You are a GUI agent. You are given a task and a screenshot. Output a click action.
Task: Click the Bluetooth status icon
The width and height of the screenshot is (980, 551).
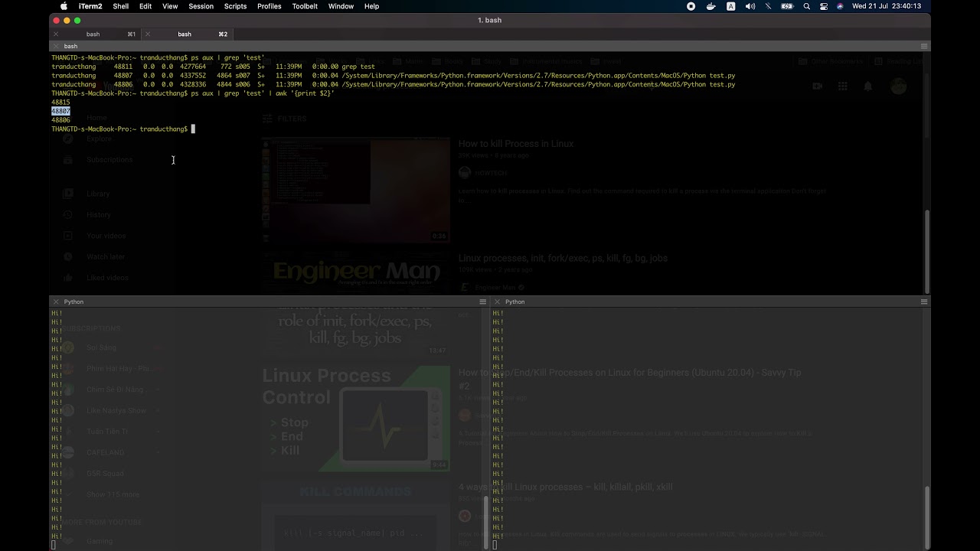point(768,6)
